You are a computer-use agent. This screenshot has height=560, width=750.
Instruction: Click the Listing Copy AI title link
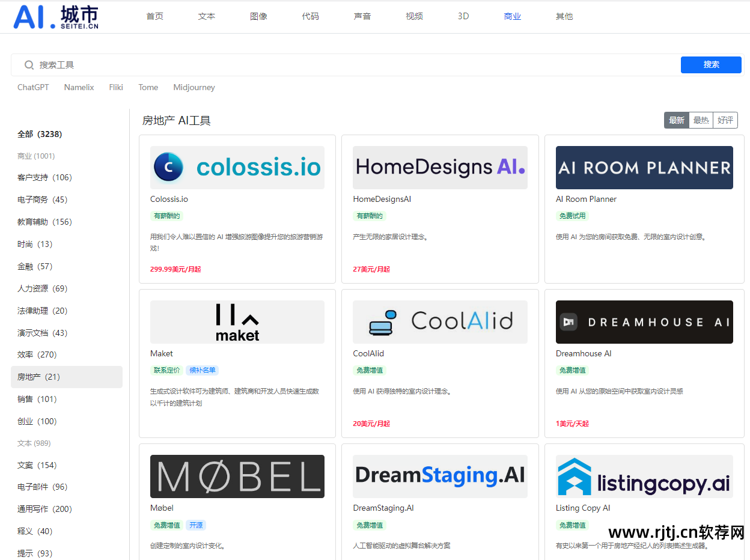pyautogui.click(x=583, y=508)
